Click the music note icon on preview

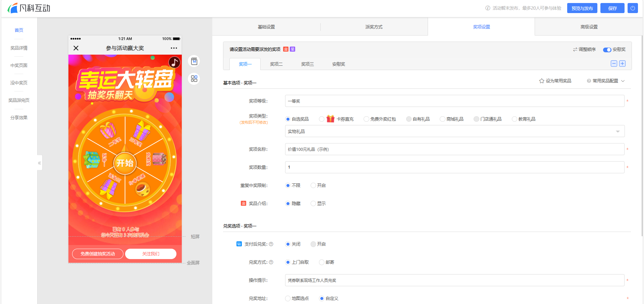click(174, 62)
